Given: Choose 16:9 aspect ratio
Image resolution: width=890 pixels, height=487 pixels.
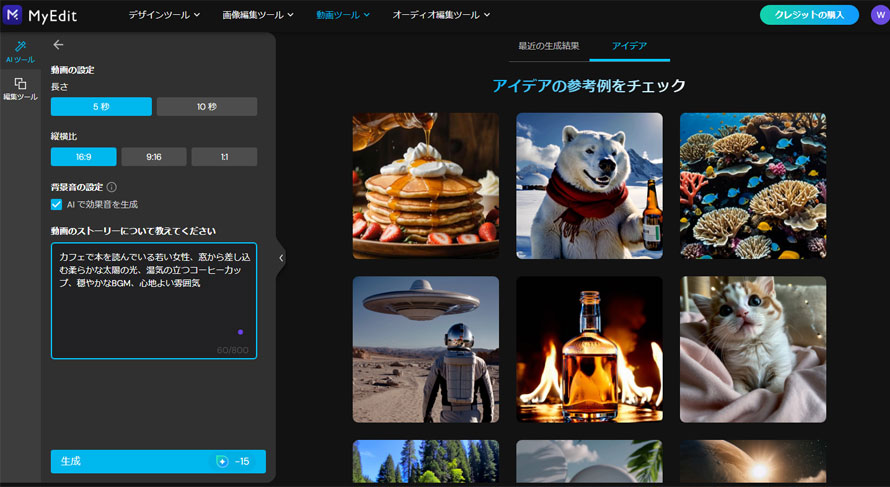Looking at the screenshot, I should point(83,157).
